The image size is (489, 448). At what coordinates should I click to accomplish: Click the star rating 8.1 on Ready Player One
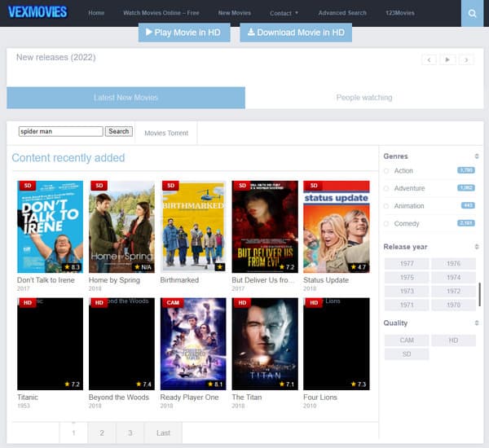[215, 384]
